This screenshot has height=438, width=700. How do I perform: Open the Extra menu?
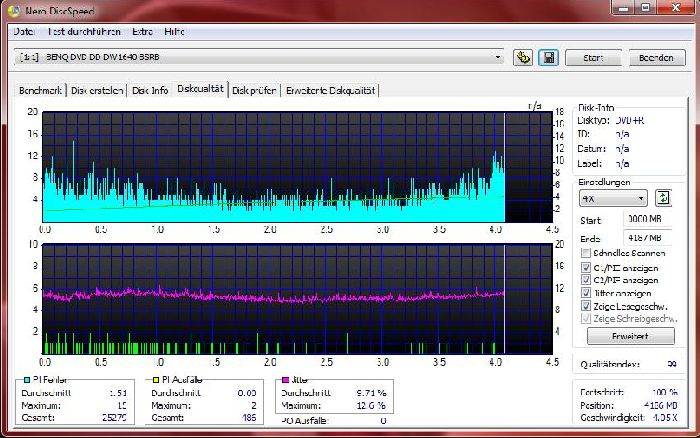[142, 32]
